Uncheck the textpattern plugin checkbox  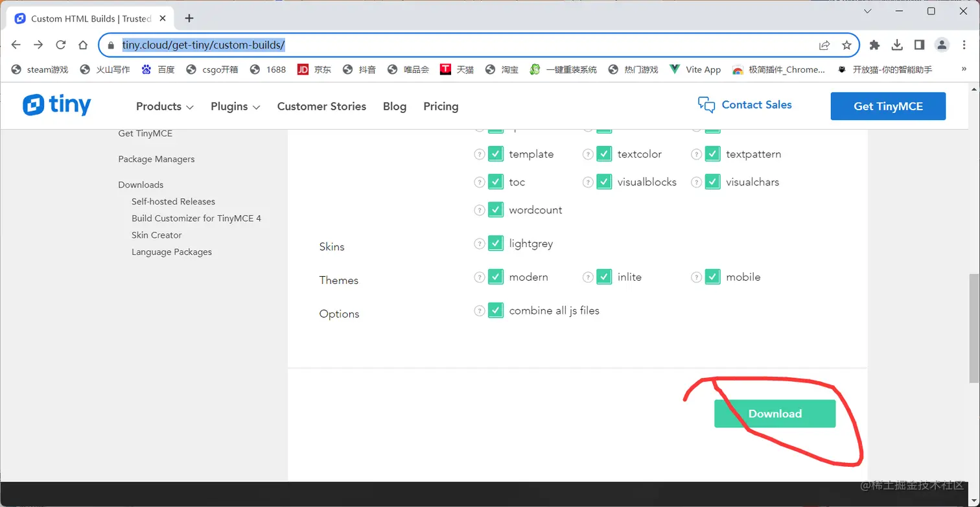[713, 154]
